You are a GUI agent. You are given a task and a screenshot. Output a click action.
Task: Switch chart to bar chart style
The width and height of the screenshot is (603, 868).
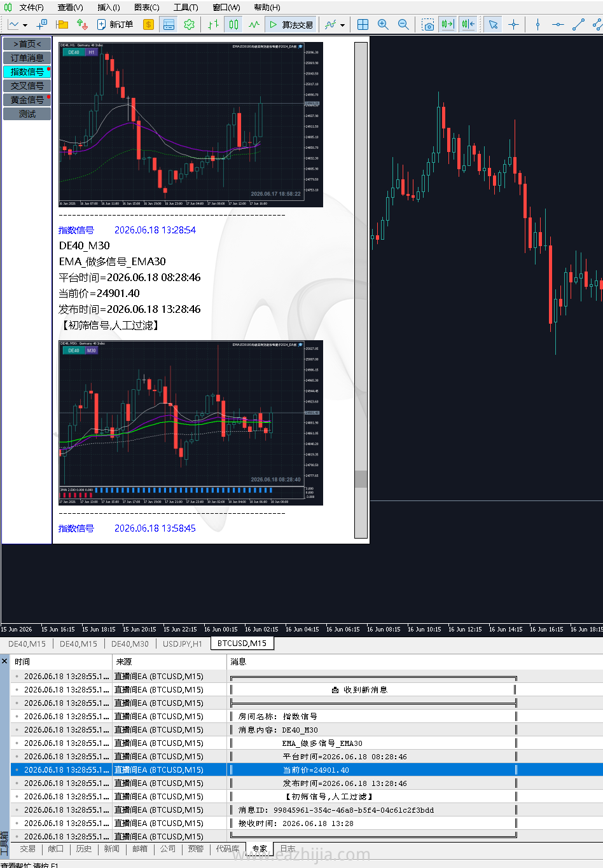pyautogui.click(x=213, y=24)
